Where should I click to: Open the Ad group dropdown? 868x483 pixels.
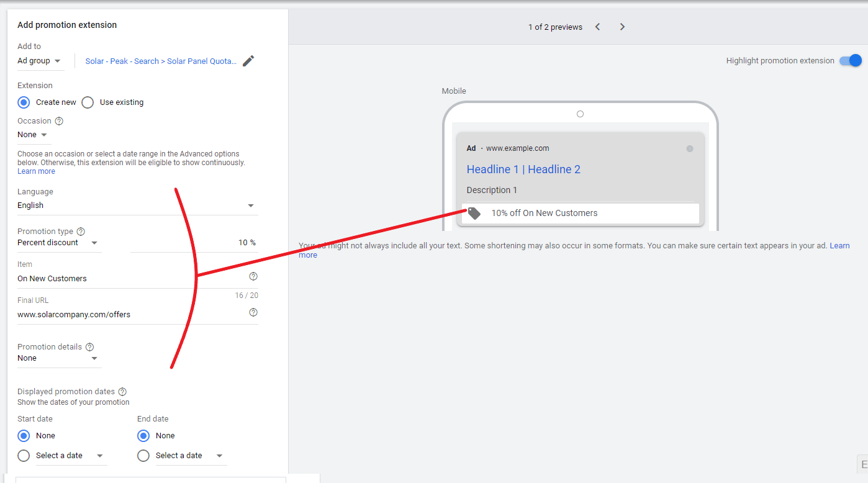39,61
